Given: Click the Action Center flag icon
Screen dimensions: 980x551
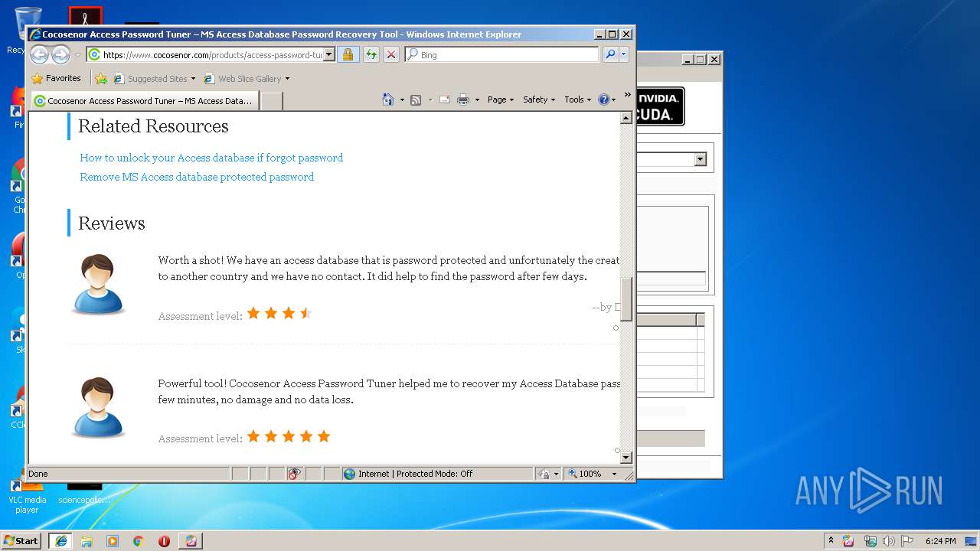Looking at the screenshot, I should coord(907,541).
